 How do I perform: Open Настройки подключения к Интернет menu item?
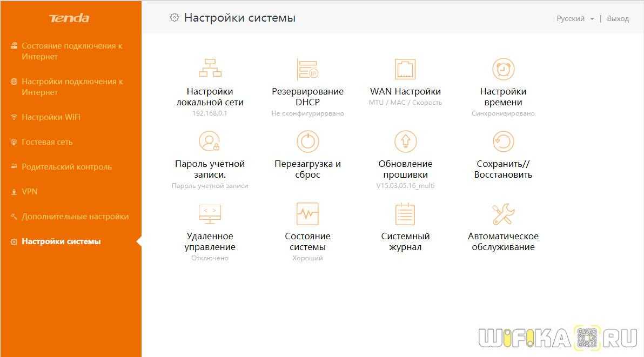click(72, 86)
